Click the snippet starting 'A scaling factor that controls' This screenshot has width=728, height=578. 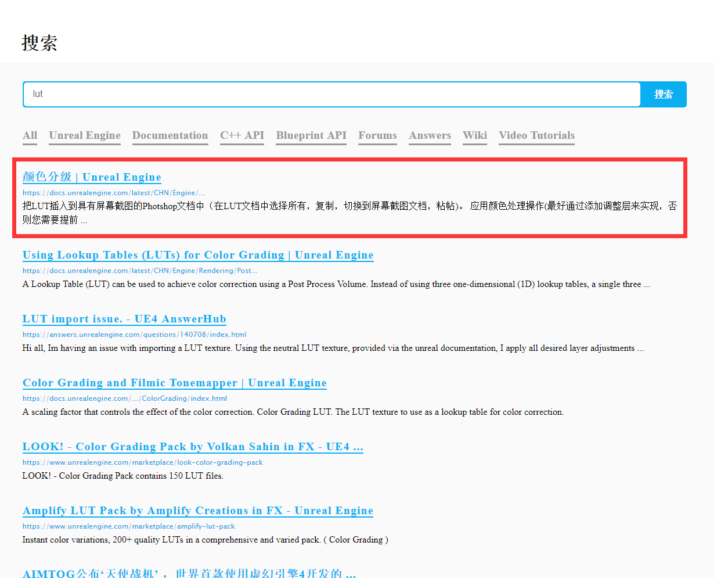pos(293,412)
